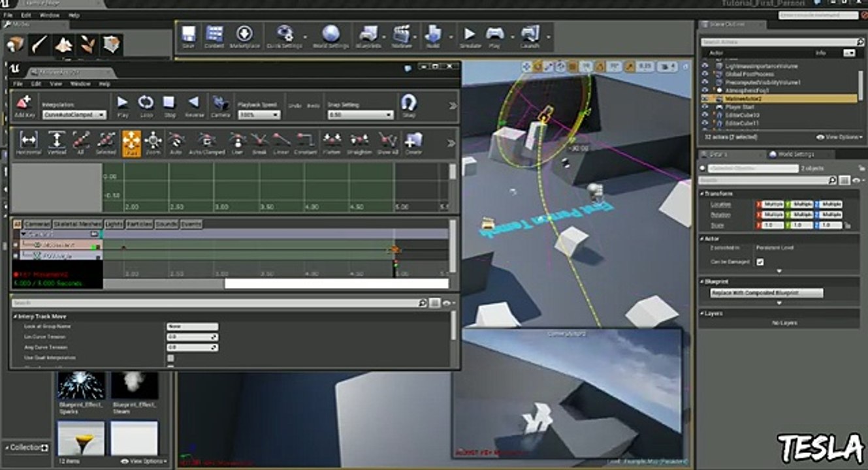Click Launch in main toolbar
This screenshot has height=470, width=868.
530,37
